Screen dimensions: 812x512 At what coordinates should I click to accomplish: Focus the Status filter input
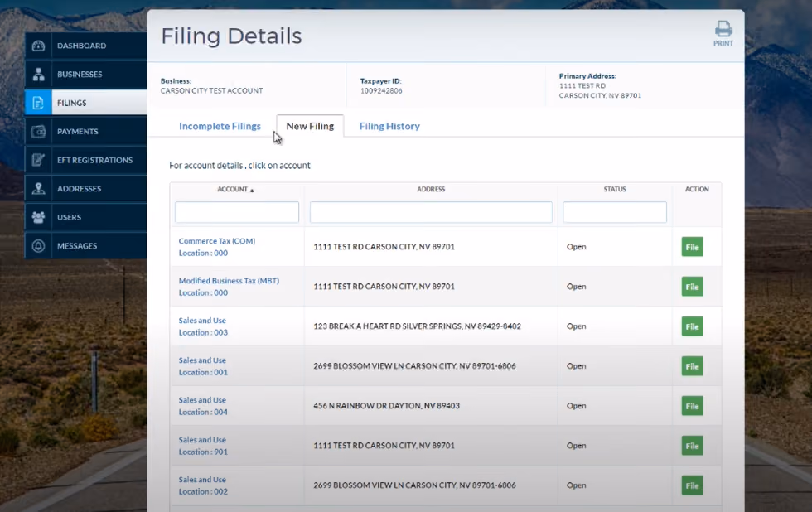[x=615, y=212]
